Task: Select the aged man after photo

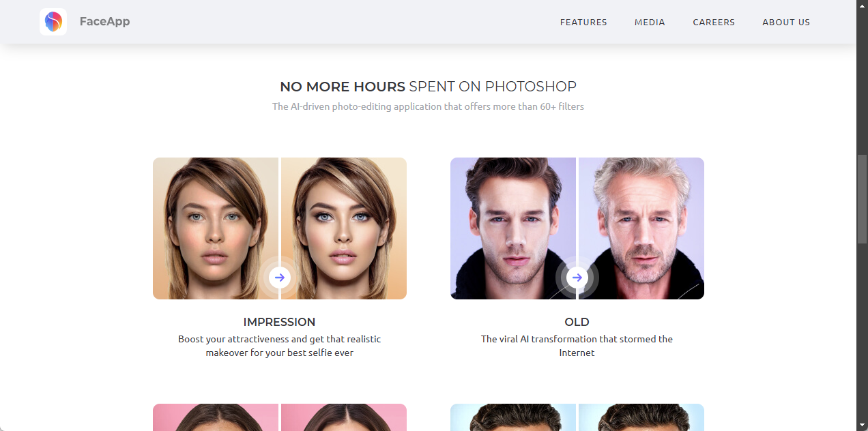Action: pos(641,228)
